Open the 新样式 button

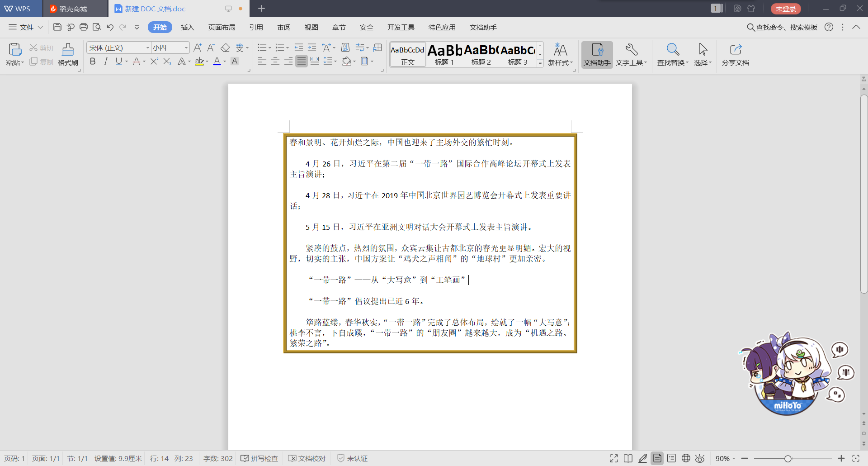tap(561, 55)
